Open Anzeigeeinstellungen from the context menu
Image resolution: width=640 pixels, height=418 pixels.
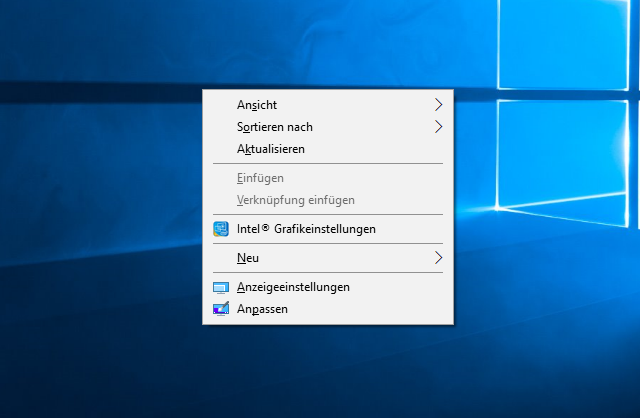(x=293, y=287)
